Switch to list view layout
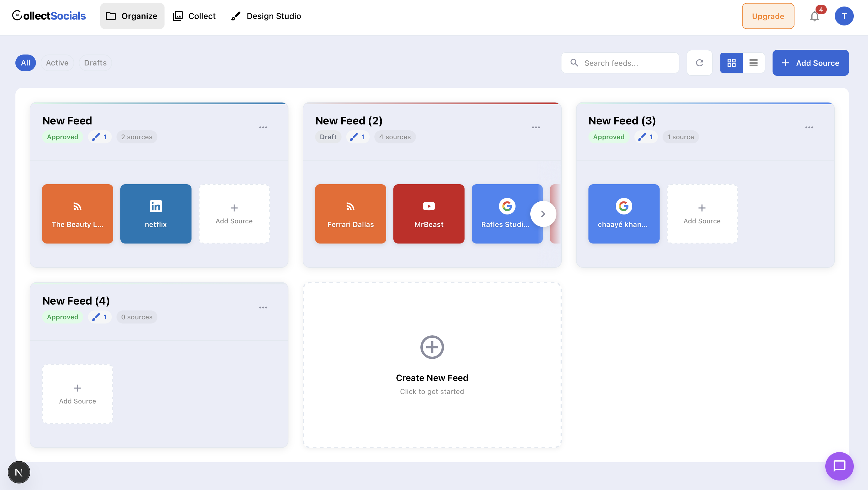This screenshot has width=868, height=490. 754,63
